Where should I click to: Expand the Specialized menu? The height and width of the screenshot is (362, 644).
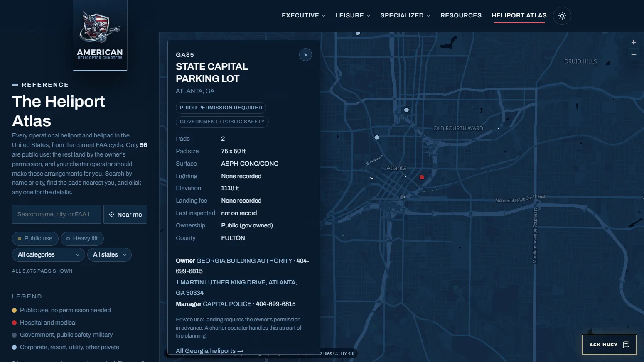[x=406, y=15]
